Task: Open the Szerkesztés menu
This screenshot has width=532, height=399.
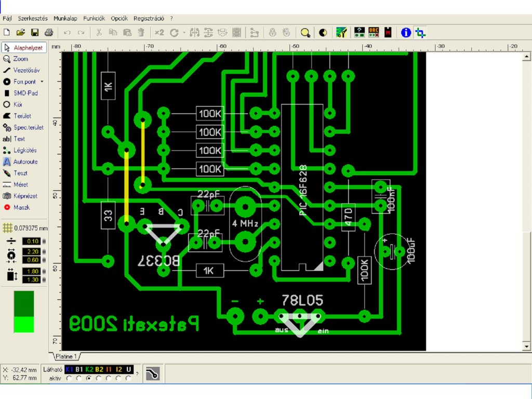Action: click(x=33, y=18)
